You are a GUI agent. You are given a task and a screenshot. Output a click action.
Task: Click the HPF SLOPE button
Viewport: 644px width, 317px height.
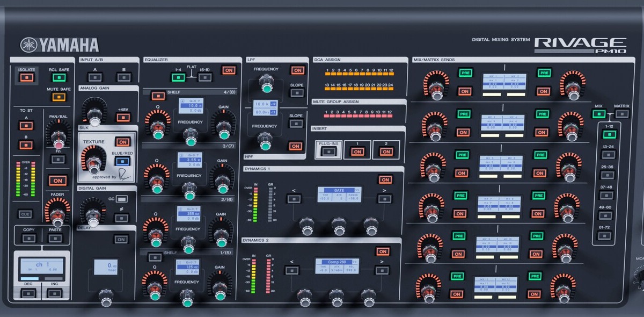(x=296, y=123)
